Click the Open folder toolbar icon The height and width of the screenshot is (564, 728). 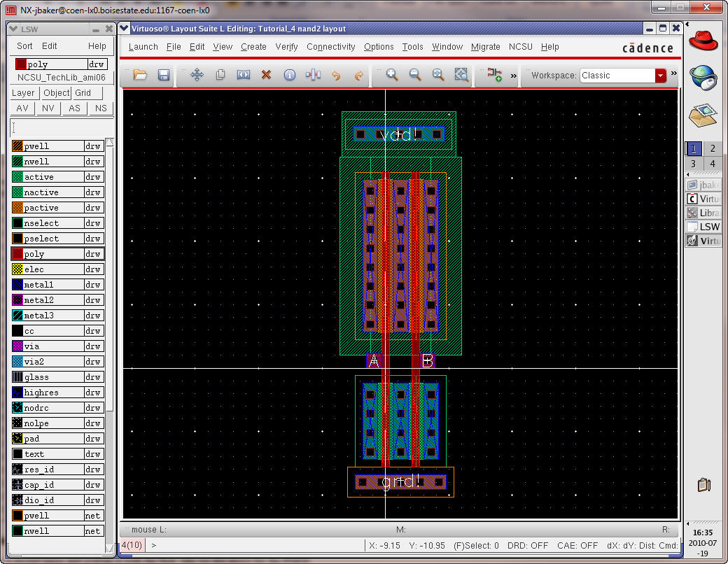[140, 75]
